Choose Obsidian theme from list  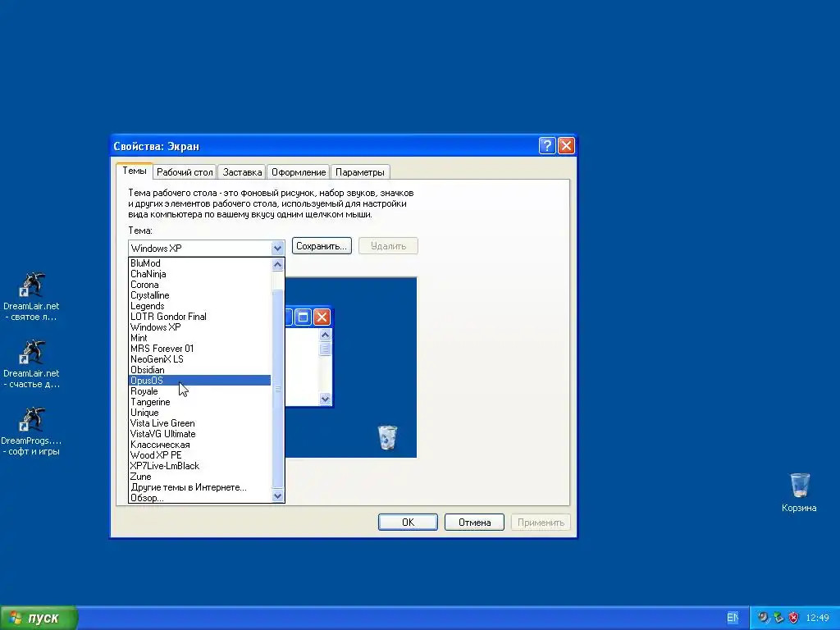point(200,370)
